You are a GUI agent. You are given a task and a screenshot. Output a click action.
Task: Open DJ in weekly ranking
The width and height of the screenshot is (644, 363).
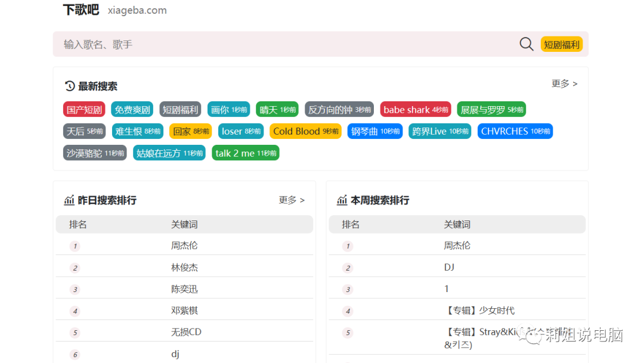tap(449, 267)
